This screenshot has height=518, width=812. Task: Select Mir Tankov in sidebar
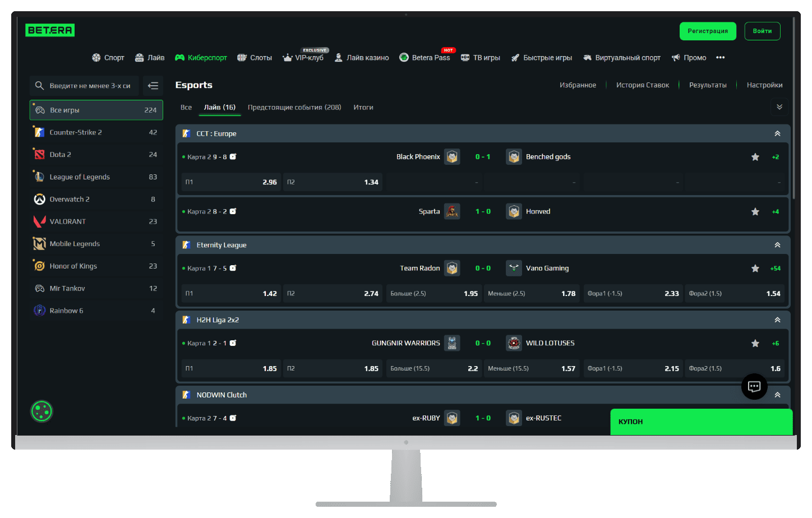96,289
